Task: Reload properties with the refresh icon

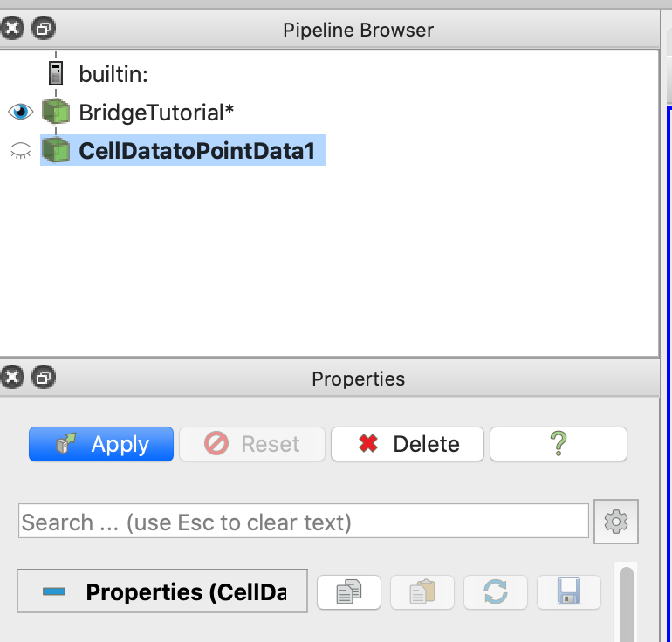Action: pos(495,592)
